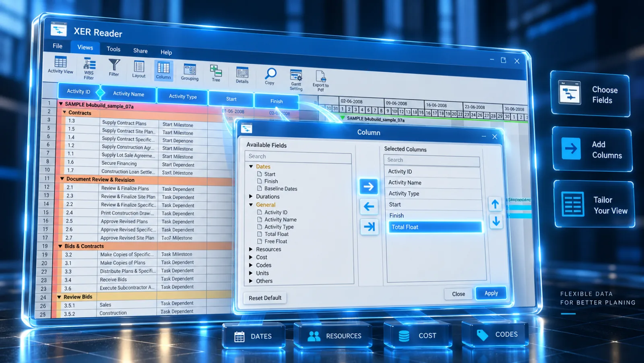Open the Layout tool

tap(139, 66)
